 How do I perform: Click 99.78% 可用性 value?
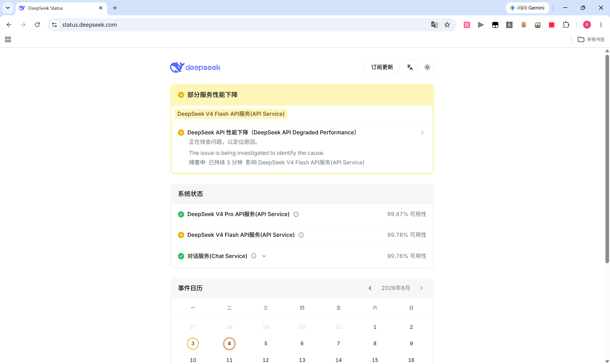coord(407,235)
